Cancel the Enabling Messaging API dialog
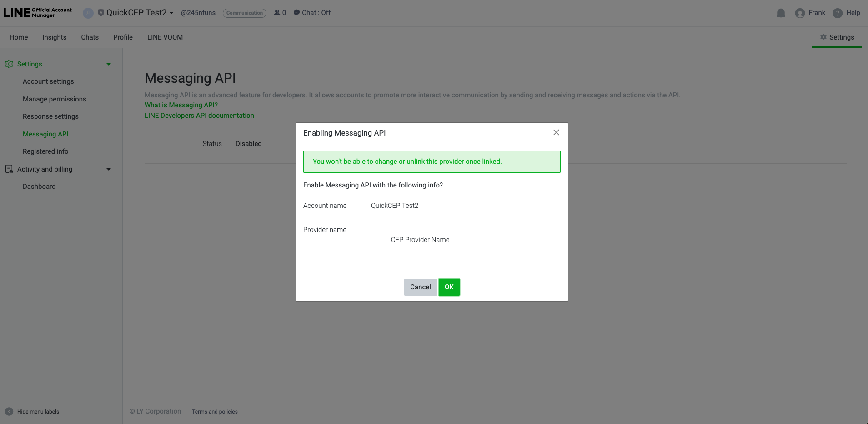The image size is (868, 424). point(421,287)
